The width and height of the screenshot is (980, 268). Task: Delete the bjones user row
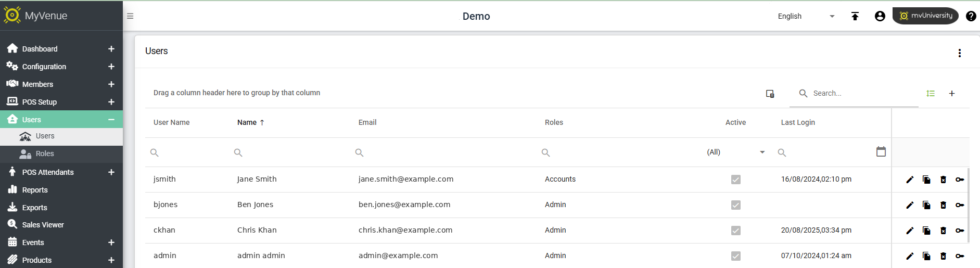point(943,205)
